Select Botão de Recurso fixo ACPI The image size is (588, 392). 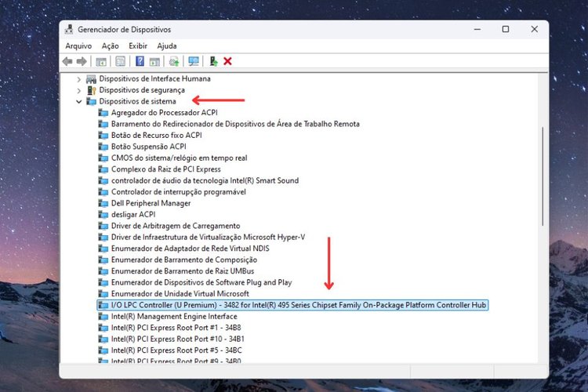pyautogui.click(x=156, y=135)
